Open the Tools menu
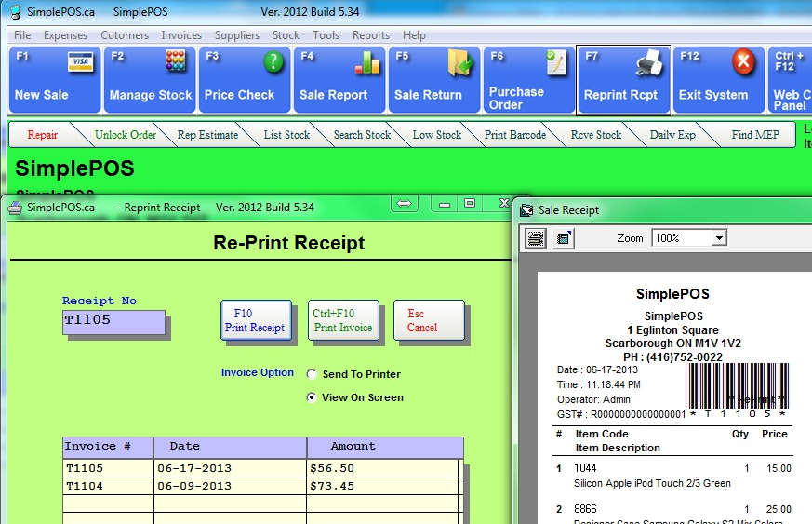This screenshot has width=812, height=524. point(326,35)
